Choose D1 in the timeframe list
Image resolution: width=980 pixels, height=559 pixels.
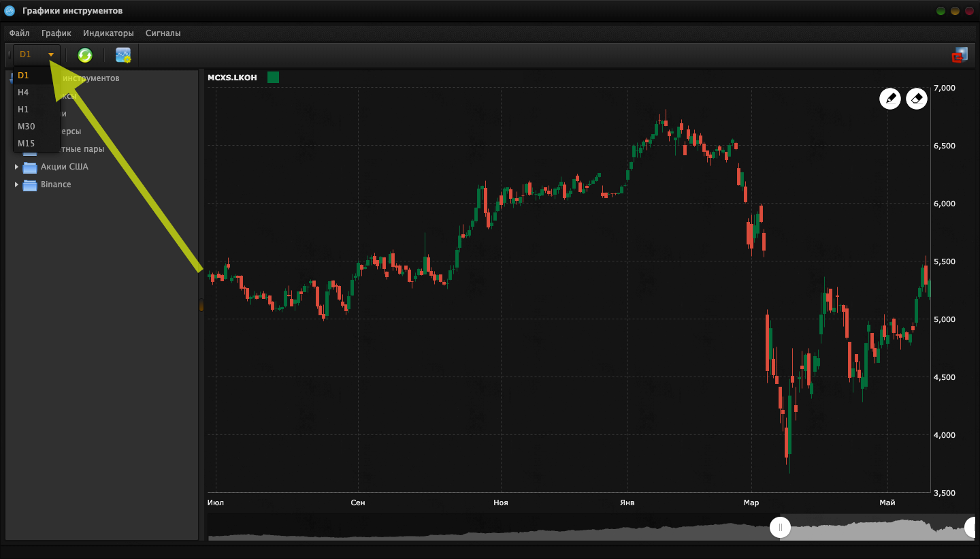(x=37, y=76)
